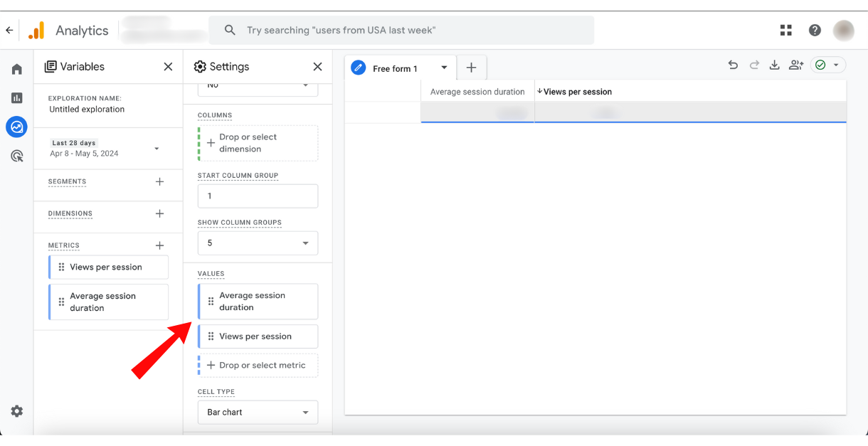Open Admin settings via the gear icon

click(16, 411)
